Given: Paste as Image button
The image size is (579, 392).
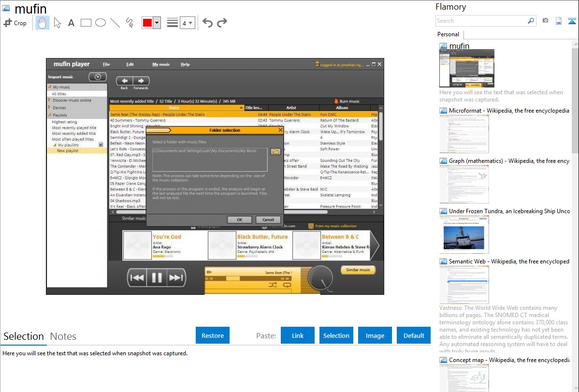Looking at the screenshot, I should click(375, 335).
